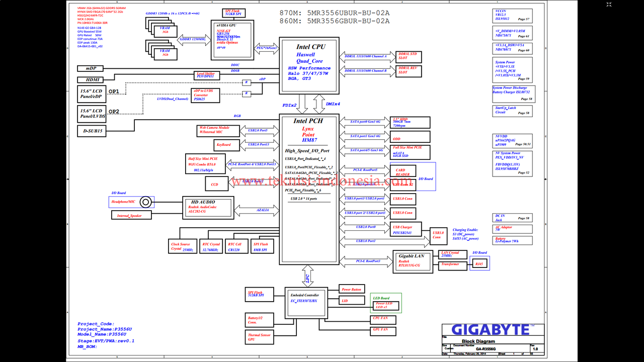Click the 'RTC Crystal 32.768KHz' box
The height and width of the screenshot is (362, 644).
pos(211,247)
